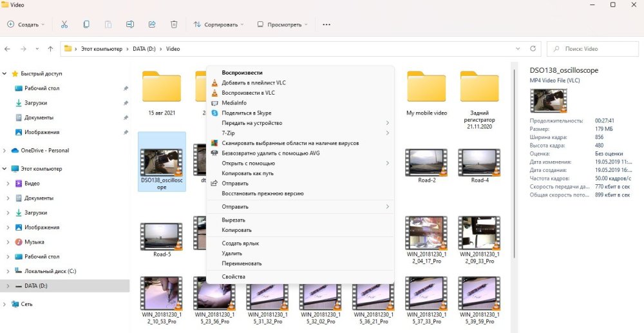This screenshot has height=333, width=644.
Task: Select Загрузки in quick access sidebar
Action: [x=35, y=103]
